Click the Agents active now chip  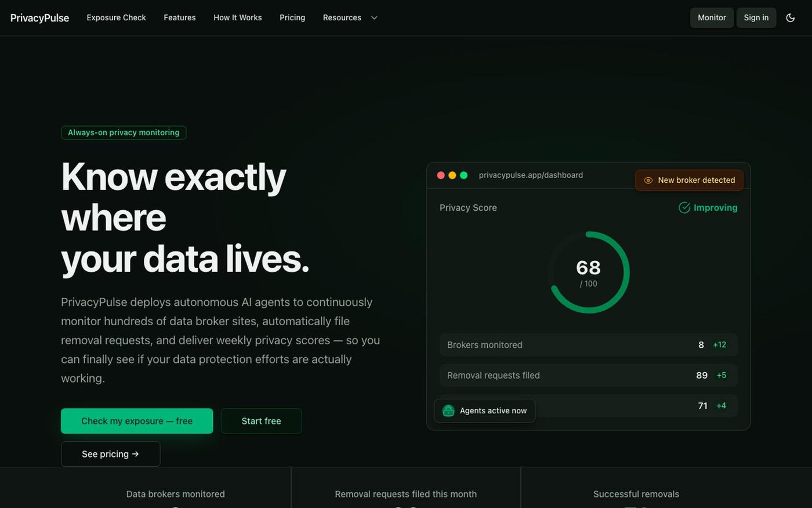coord(484,410)
